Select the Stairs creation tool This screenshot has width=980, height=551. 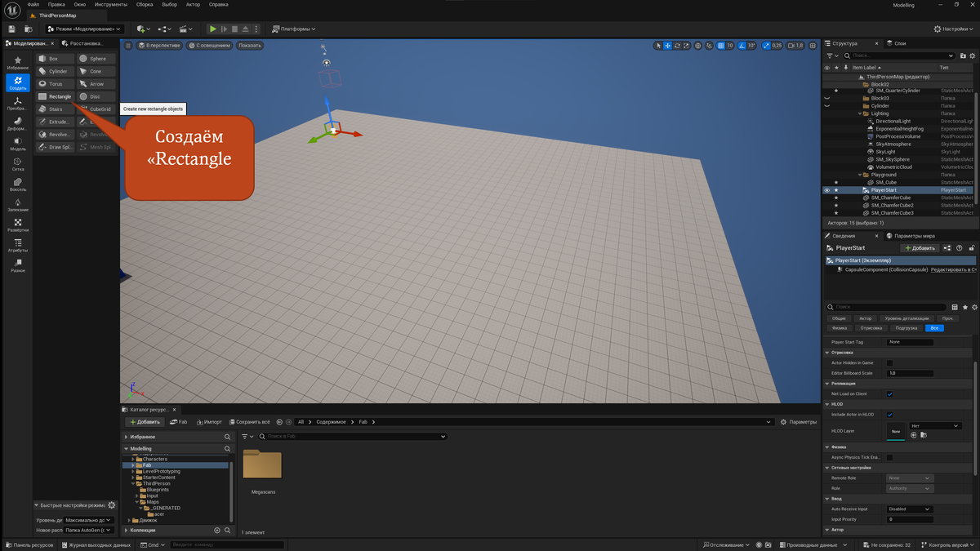pos(55,109)
